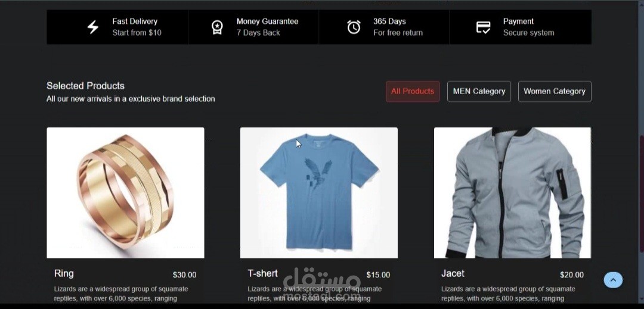Image resolution: width=644 pixels, height=309 pixels.
Task: Click the Selected Products heading
Action: (x=85, y=86)
